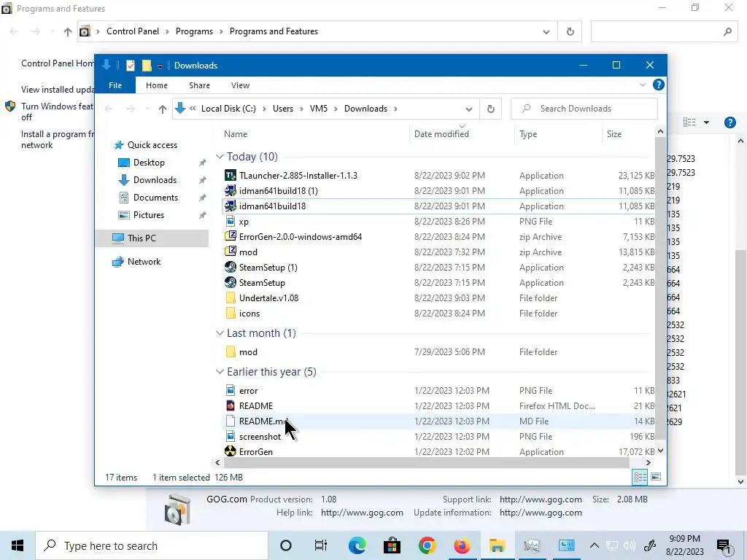Click the horizontal scrollbar in file list
The height and width of the screenshot is (560, 747).
[427, 462]
